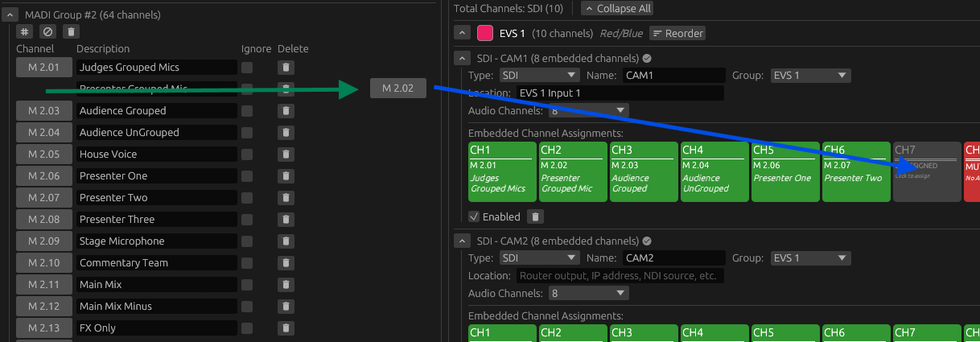Edit the Main Mix description field
This screenshot has width=980, height=342.
[x=157, y=284]
